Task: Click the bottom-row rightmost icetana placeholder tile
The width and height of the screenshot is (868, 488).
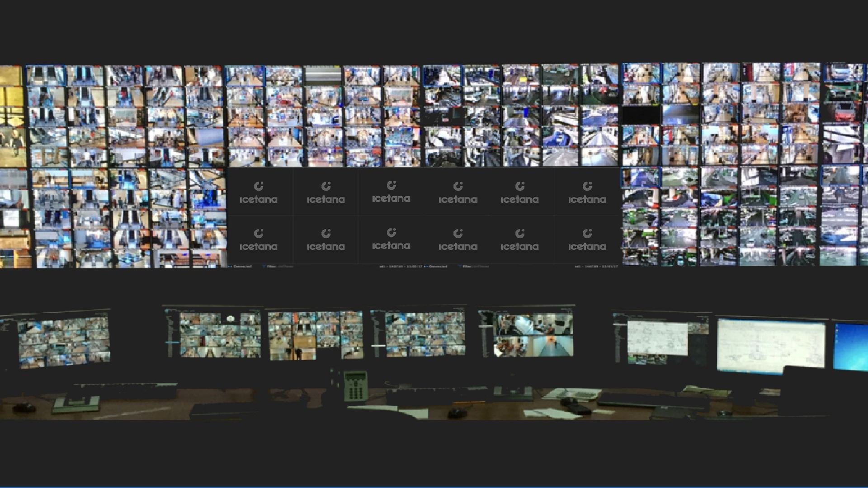Action: pyautogui.click(x=587, y=239)
